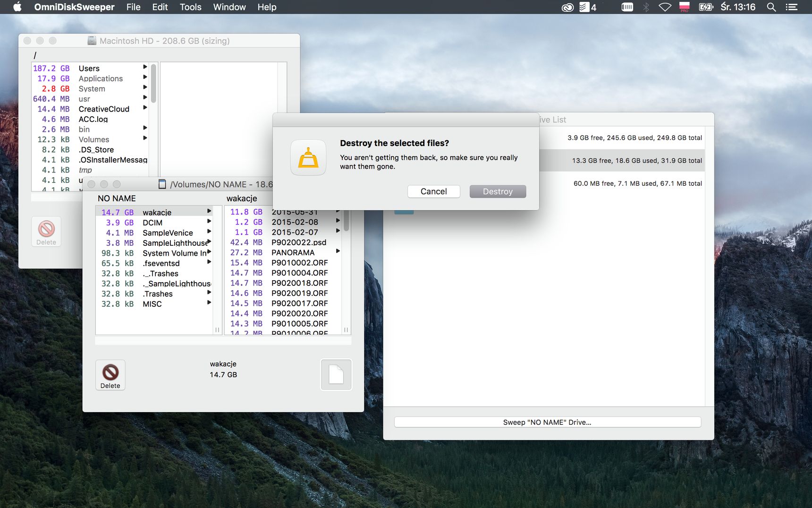Viewport: 812px width, 508px height.
Task: Select SampleLighthouse row
Action: pyautogui.click(x=154, y=243)
